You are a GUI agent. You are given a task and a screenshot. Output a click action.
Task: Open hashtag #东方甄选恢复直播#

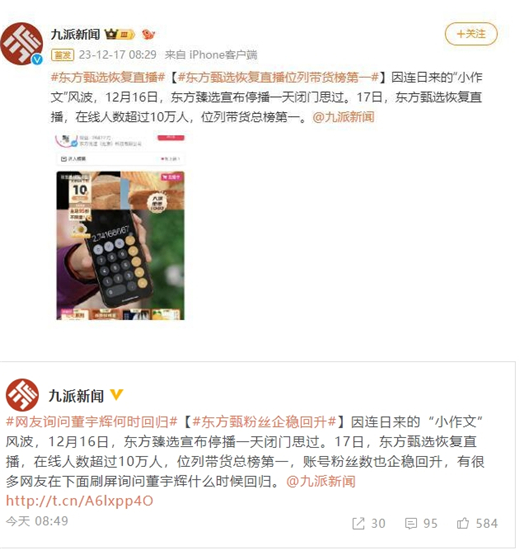[x=108, y=77]
